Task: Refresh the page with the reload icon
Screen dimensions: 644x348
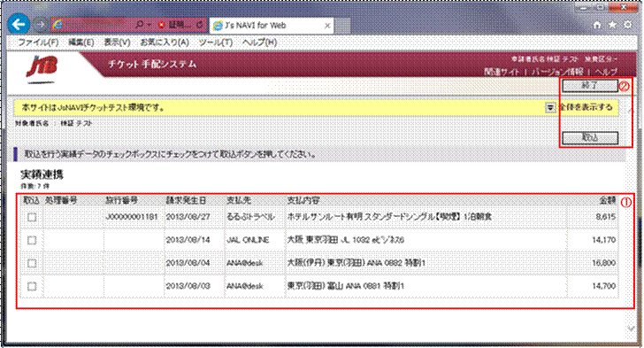Action: pyautogui.click(x=200, y=25)
